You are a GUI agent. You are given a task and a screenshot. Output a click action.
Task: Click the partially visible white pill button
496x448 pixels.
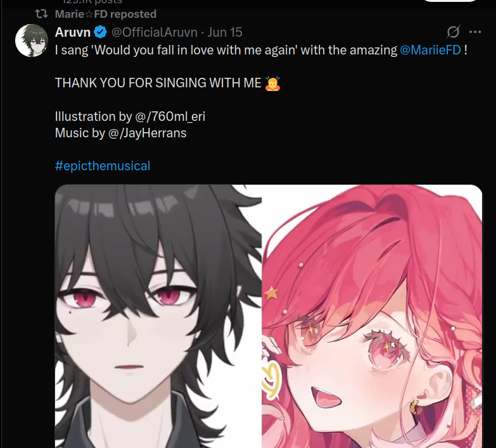(450, 1)
